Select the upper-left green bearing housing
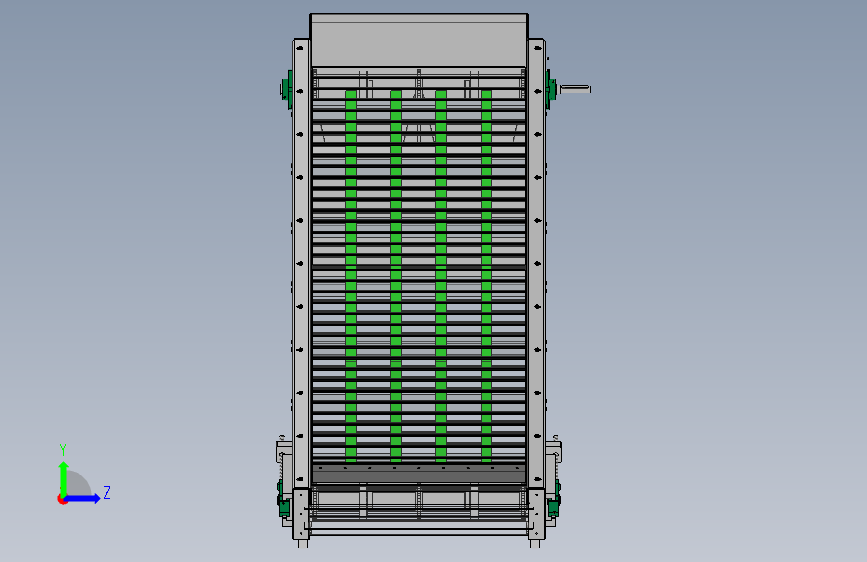 287,90
